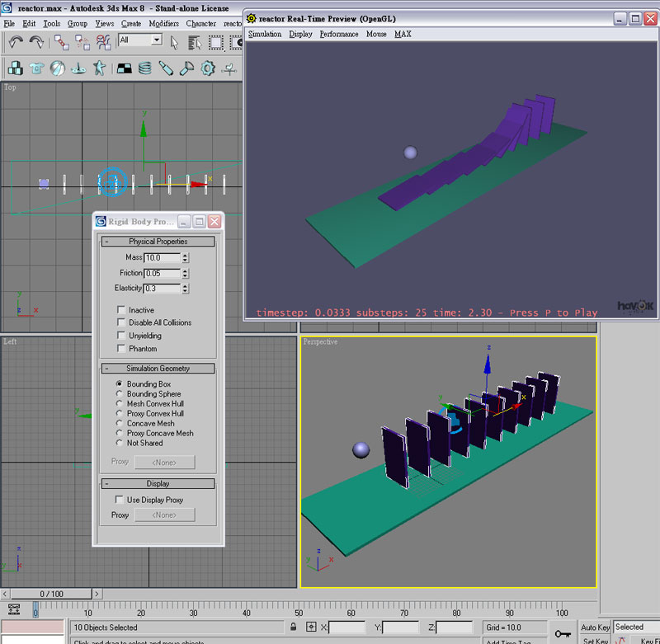The height and width of the screenshot is (644, 660).
Task: Choose the Concave Mesh option
Action: click(x=120, y=423)
